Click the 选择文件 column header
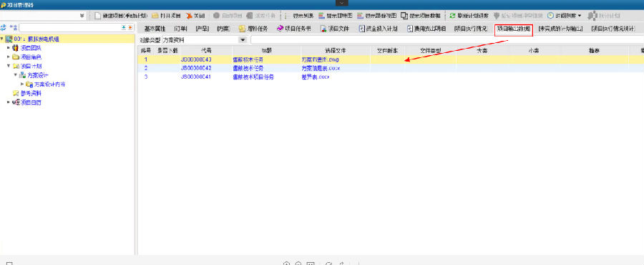This screenshot has width=644, height=265. (x=336, y=51)
